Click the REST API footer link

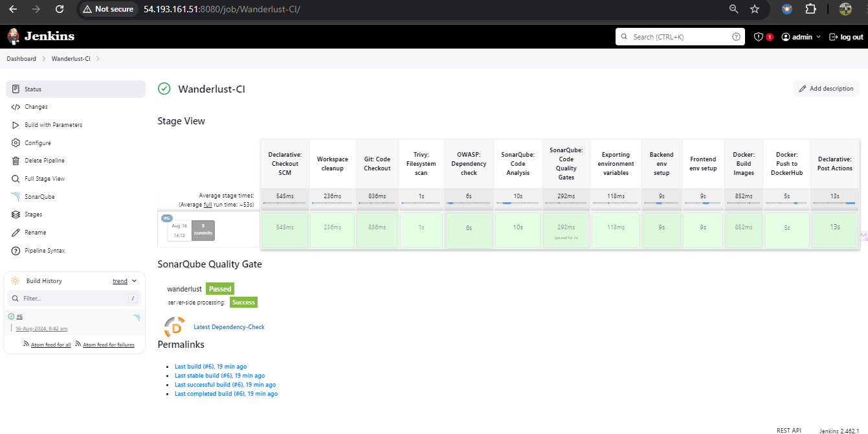click(x=788, y=430)
